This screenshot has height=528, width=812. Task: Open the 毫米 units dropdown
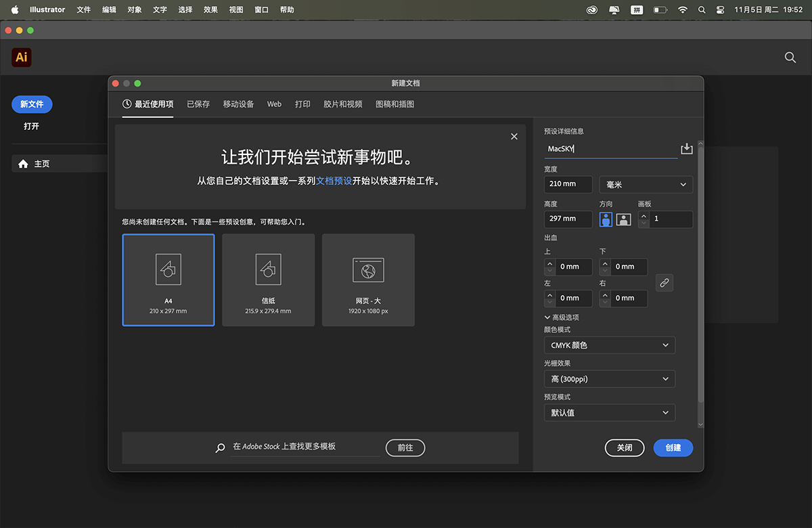tap(646, 184)
